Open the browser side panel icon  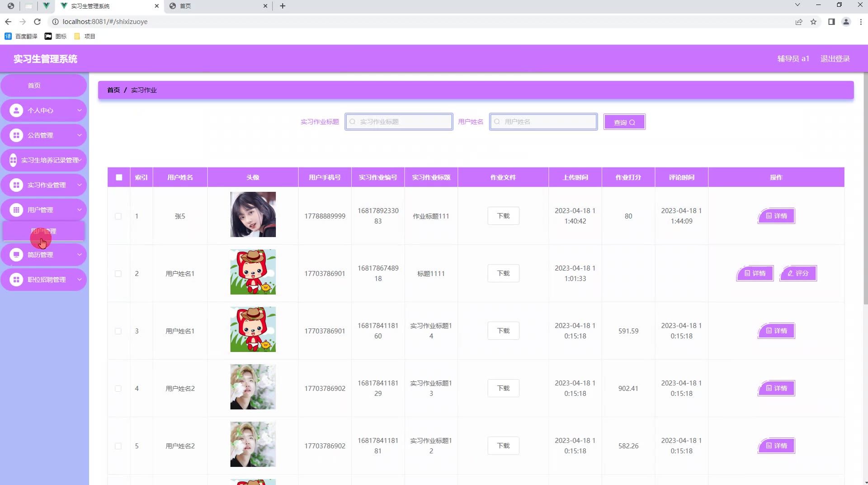coord(831,22)
